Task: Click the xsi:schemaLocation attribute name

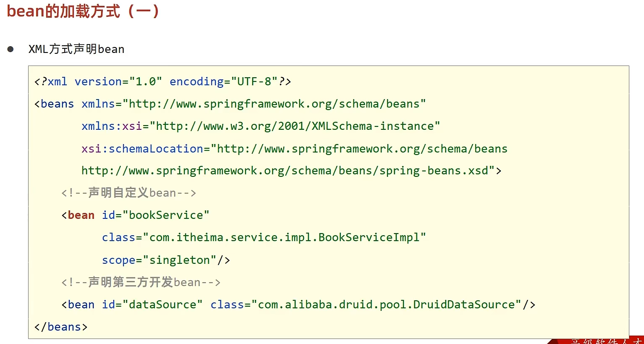Action: click(x=142, y=149)
